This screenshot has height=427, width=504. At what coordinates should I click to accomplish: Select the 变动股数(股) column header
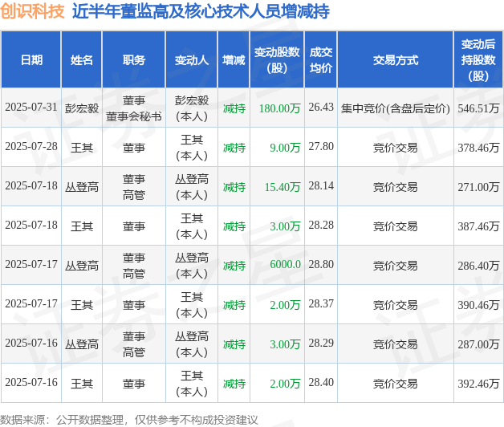(277, 60)
